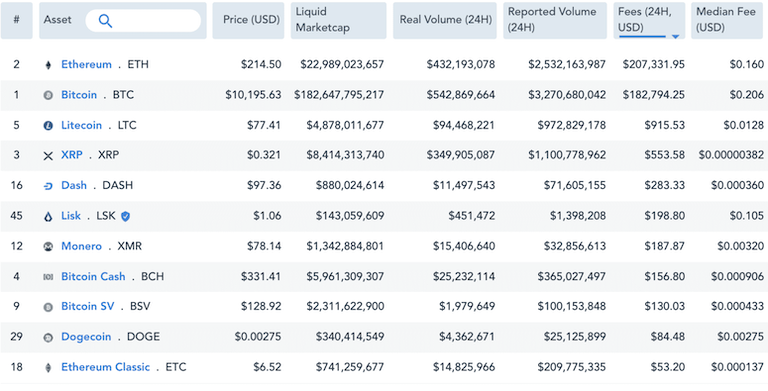
Task: Sort by Liquid Marketcap column header
Action: tap(338, 21)
